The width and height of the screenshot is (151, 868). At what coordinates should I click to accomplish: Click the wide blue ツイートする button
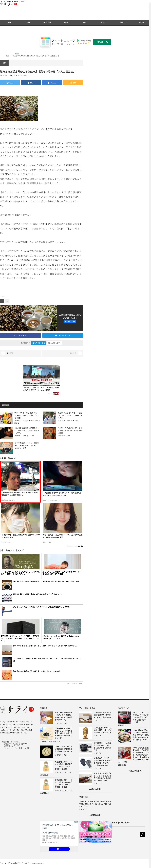tap(63, 335)
